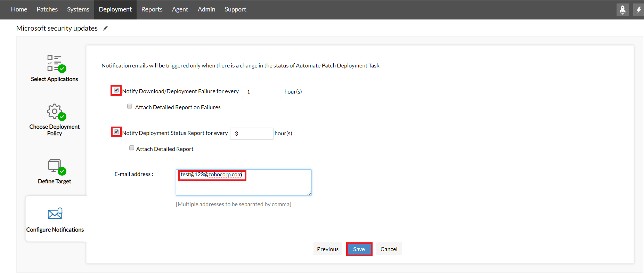Screen dimensions: 644x274
Task: Open the Reports menu
Action: pyautogui.click(x=152, y=9)
